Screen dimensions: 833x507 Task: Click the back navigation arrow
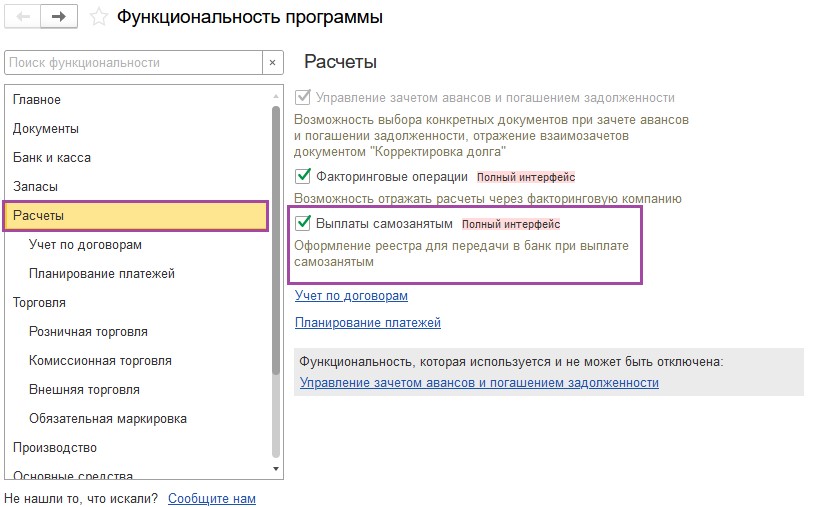click(23, 17)
